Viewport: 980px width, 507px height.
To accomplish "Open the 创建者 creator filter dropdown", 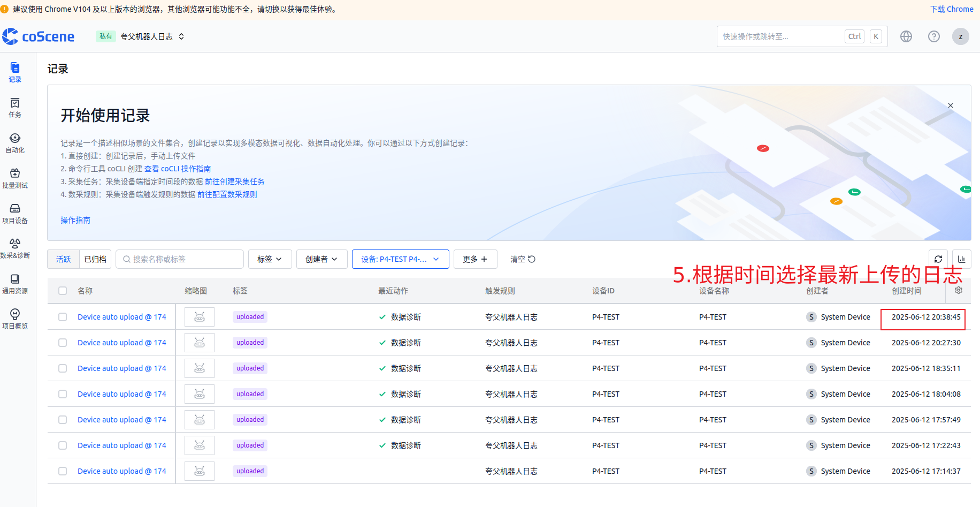I will (x=321, y=259).
